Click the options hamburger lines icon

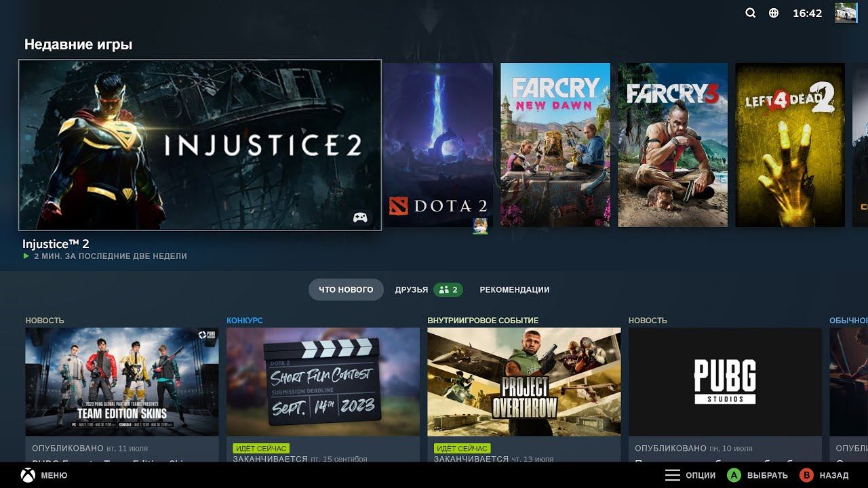tap(672, 475)
